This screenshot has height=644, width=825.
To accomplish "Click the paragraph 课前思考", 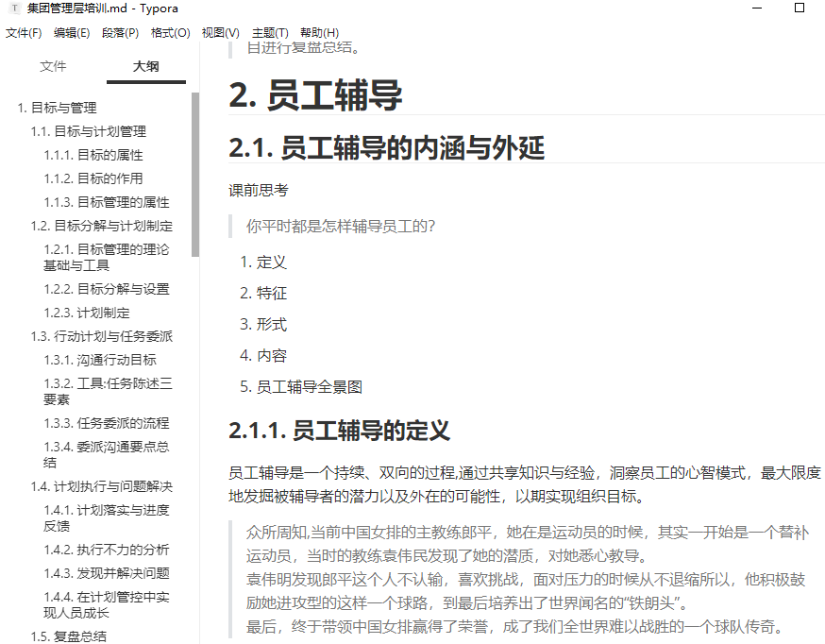I will pos(259,191).
